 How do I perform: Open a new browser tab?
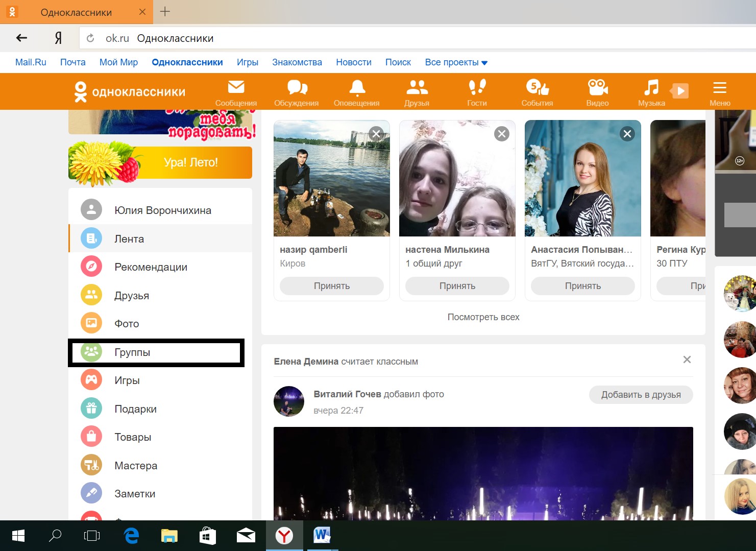tap(165, 12)
